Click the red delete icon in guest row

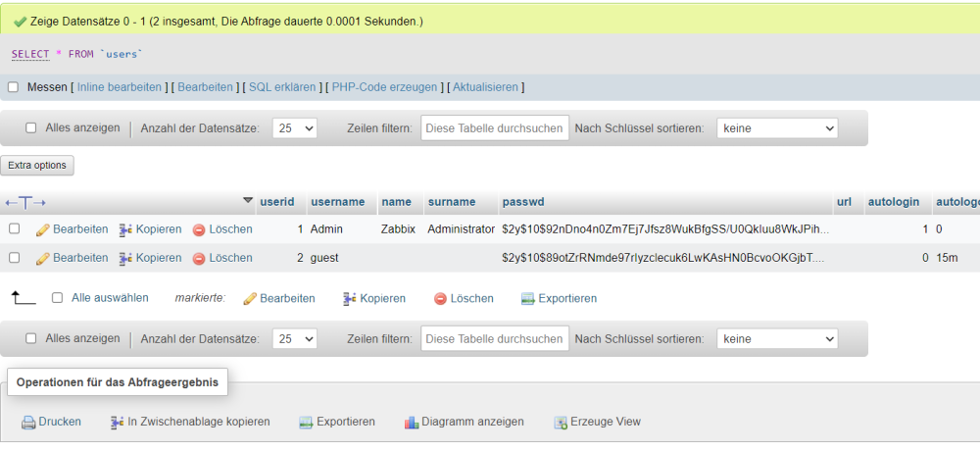(x=199, y=258)
